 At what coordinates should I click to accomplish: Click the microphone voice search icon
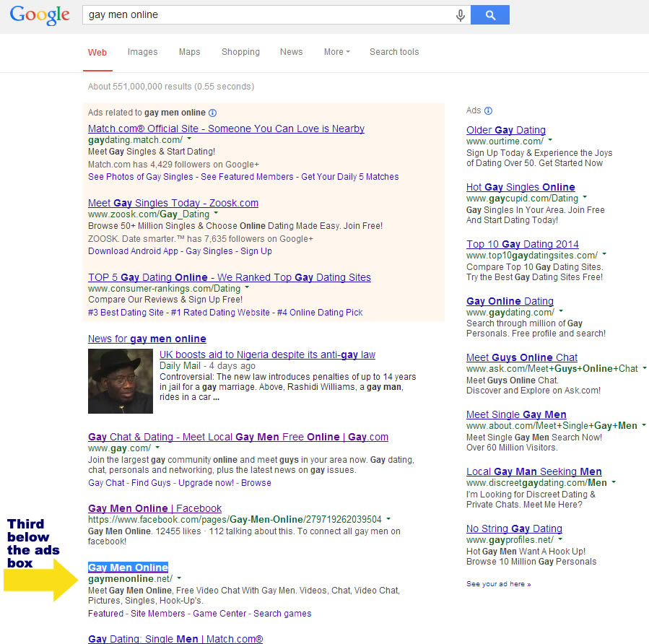461,15
